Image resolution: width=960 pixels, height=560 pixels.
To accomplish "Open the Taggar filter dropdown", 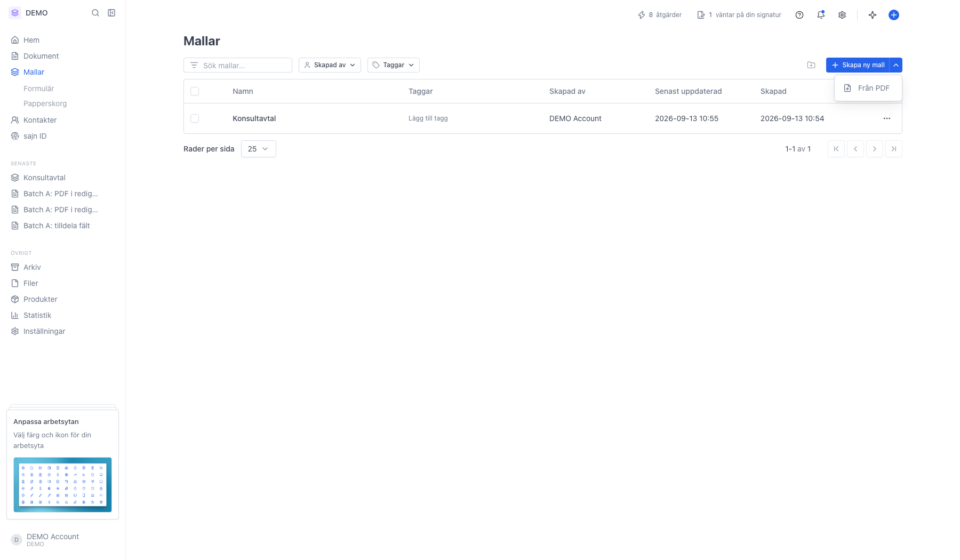I will pos(394,65).
